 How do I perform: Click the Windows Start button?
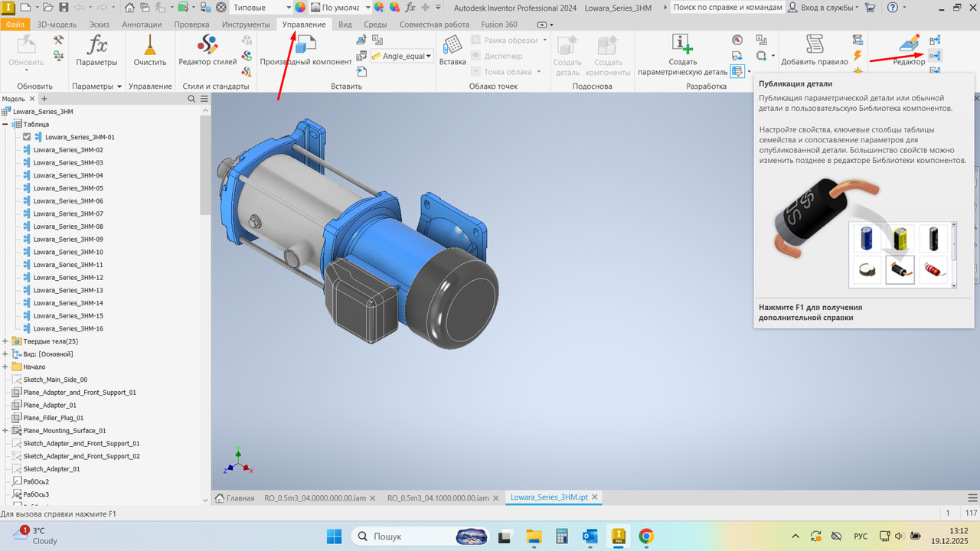pyautogui.click(x=335, y=536)
